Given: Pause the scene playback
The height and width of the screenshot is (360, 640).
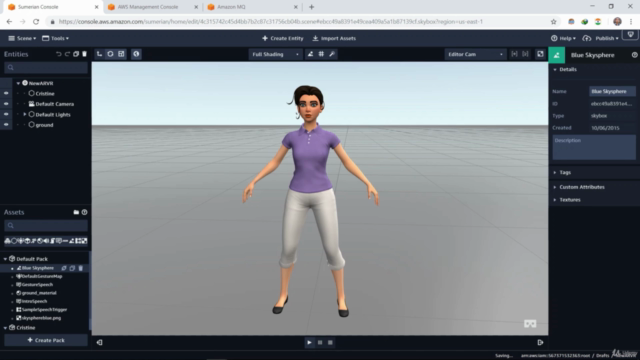Looking at the screenshot, I should click(320, 342).
